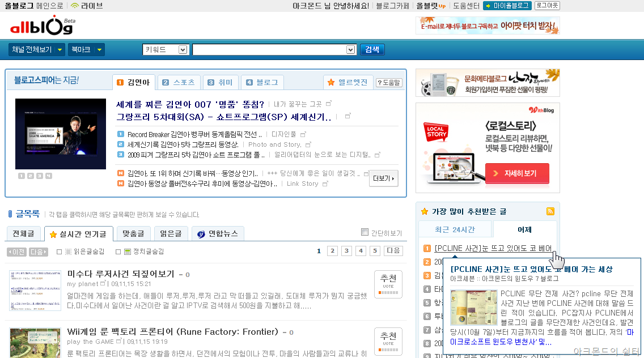Viewport: 644px width, 358px height.
Task: Show slide 3 of the featured image pager
Action: (x=40, y=176)
